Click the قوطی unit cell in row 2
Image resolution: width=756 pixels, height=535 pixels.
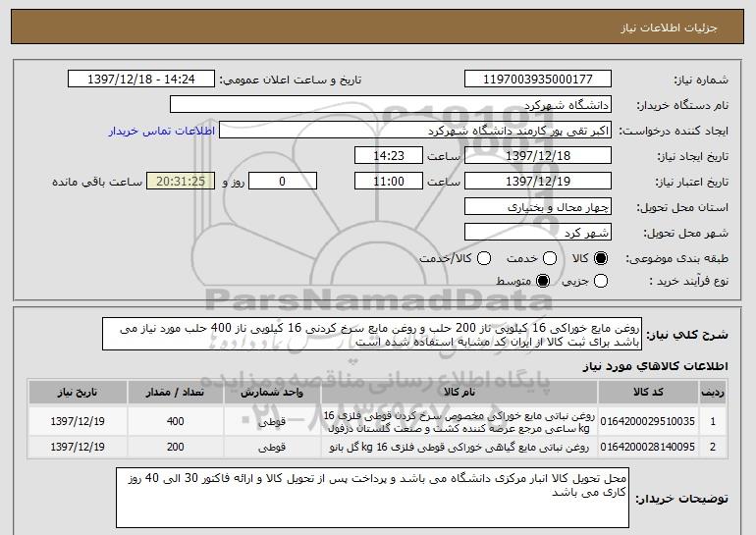[x=272, y=447]
